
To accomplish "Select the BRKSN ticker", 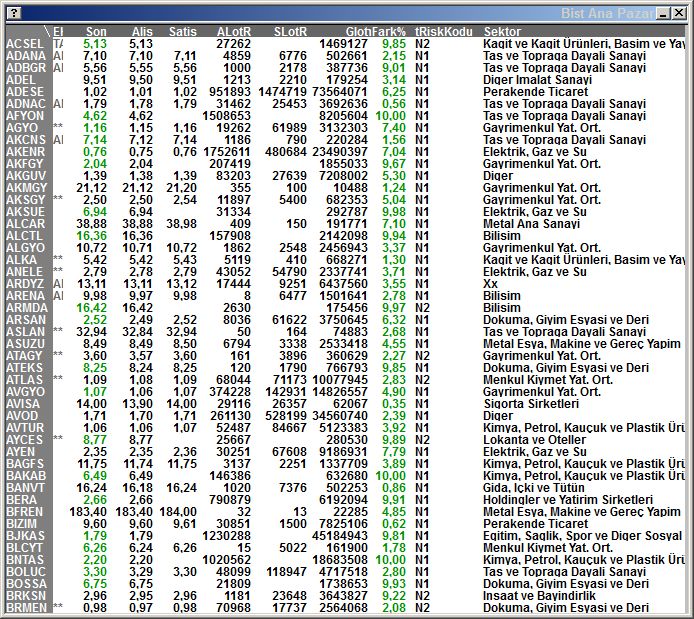I will point(26,596).
